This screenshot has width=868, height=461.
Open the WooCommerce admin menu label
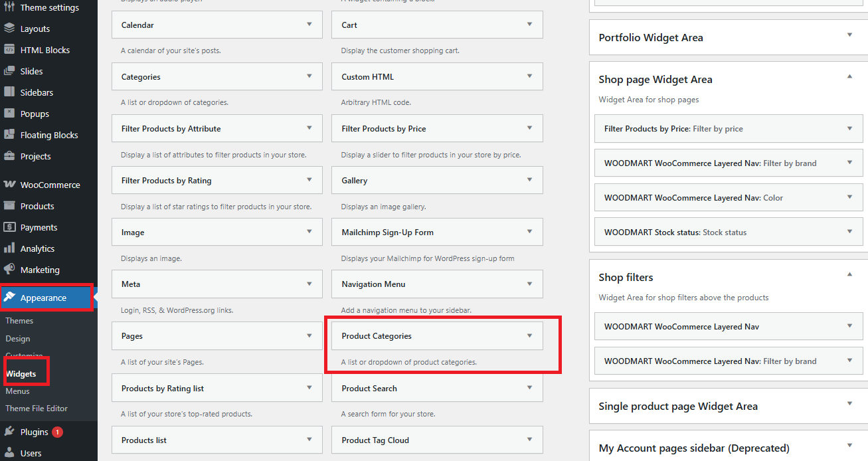50,185
